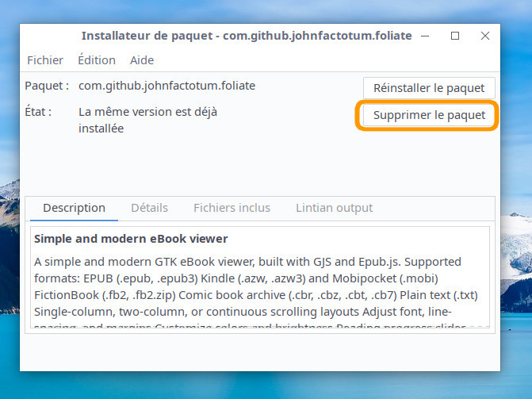Switch to the Détails tab
This screenshot has width=532, height=399.
coord(149,208)
